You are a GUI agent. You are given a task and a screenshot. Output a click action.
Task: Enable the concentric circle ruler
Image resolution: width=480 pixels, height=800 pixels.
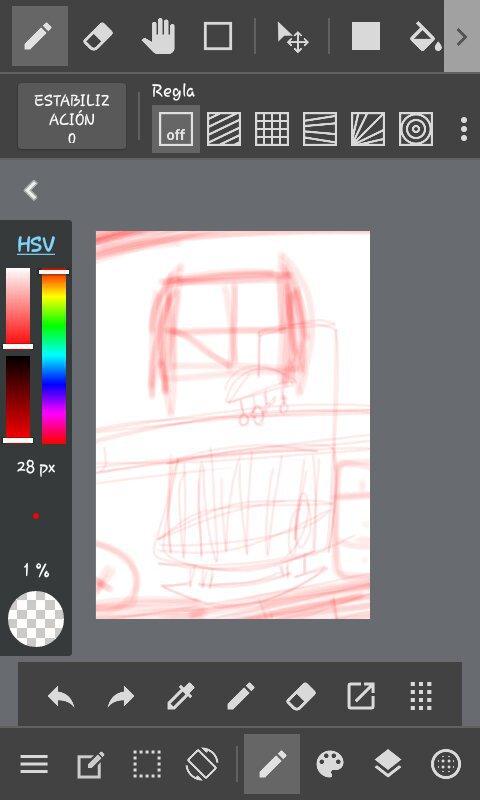(416, 129)
